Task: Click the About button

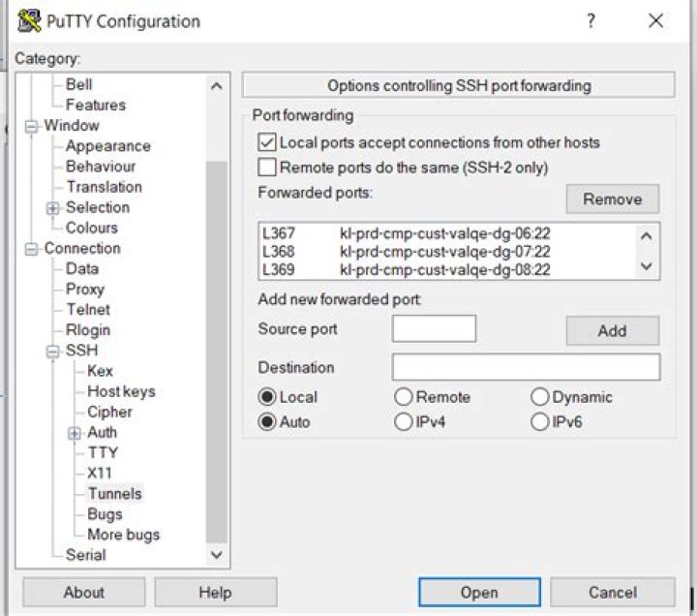Action: [x=83, y=592]
